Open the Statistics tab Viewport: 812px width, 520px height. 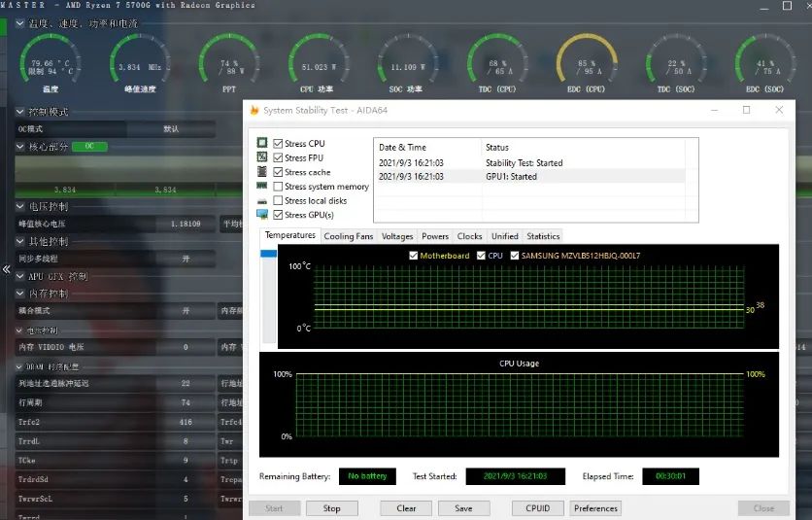tap(543, 236)
